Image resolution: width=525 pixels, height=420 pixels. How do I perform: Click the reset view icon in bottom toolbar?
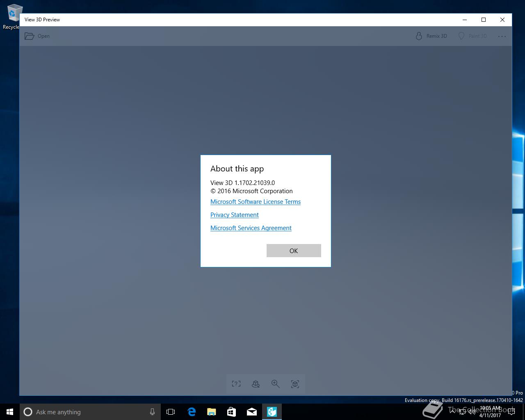pos(236,384)
